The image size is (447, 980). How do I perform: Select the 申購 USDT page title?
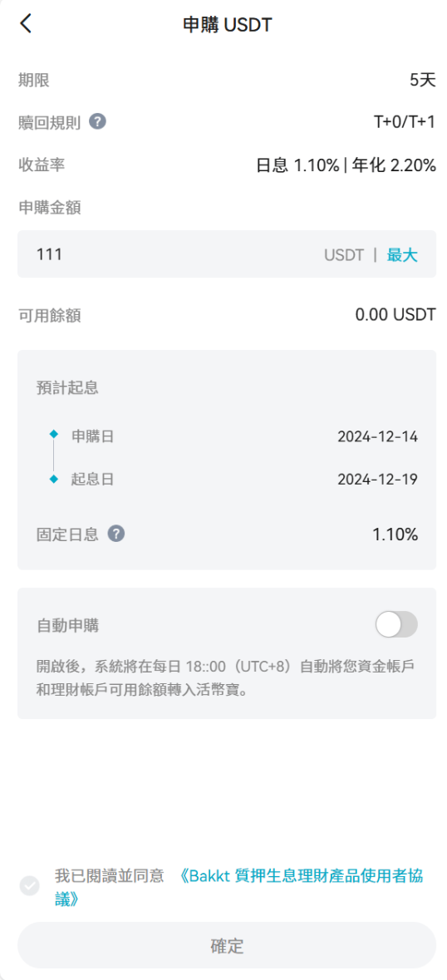tap(228, 24)
